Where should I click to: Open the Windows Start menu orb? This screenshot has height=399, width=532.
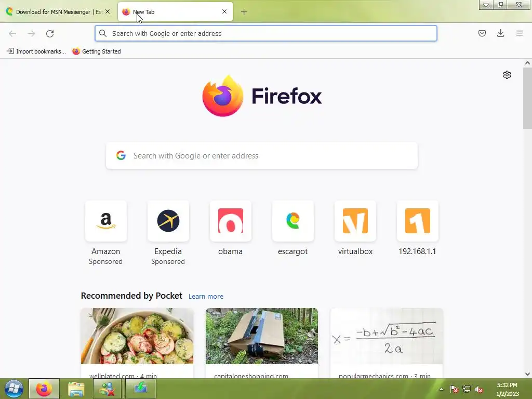click(14, 389)
